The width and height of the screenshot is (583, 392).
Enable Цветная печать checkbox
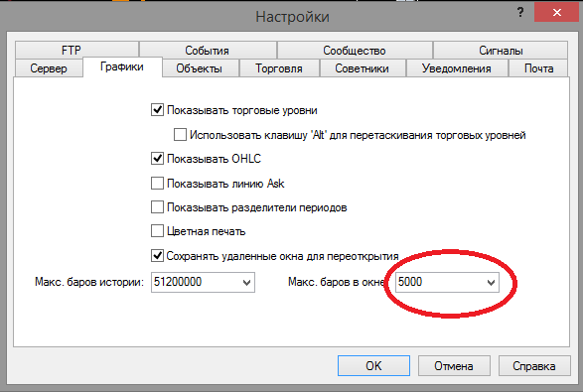point(157,231)
